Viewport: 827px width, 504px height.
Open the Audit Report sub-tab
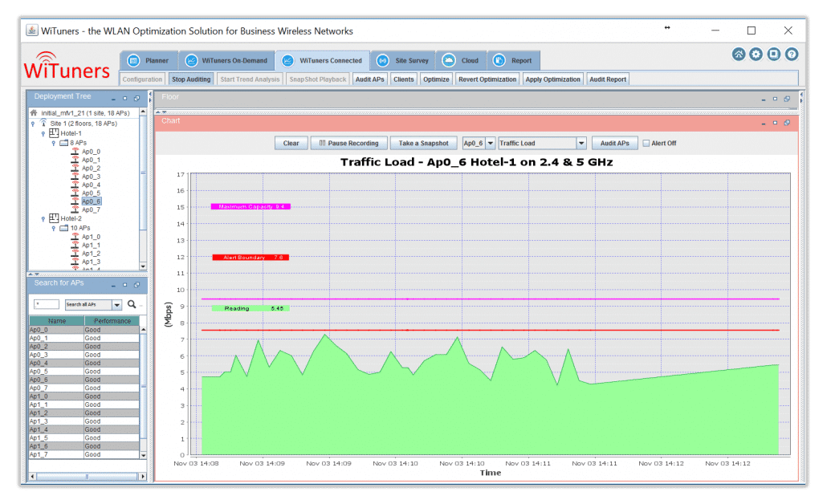pyautogui.click(x=608, y=79)
